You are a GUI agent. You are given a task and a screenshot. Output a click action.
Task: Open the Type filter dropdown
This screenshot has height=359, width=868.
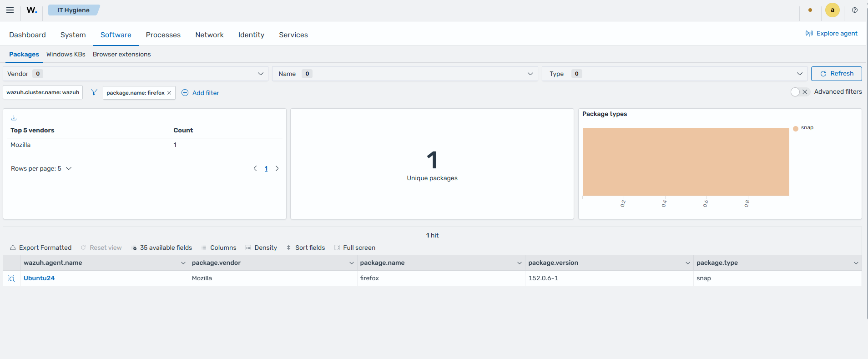(x=674, y=74)
